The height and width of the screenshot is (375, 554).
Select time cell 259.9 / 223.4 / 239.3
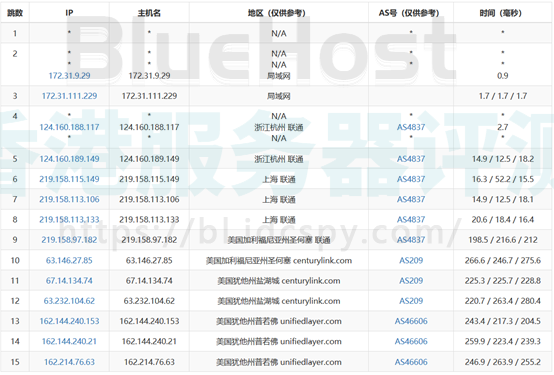(x=503, y=341)
